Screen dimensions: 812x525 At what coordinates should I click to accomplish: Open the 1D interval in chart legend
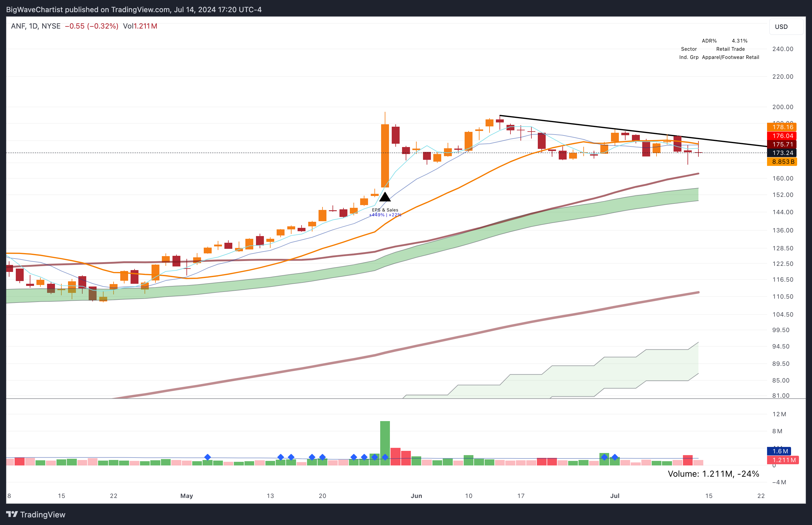(x=33, y=26)
